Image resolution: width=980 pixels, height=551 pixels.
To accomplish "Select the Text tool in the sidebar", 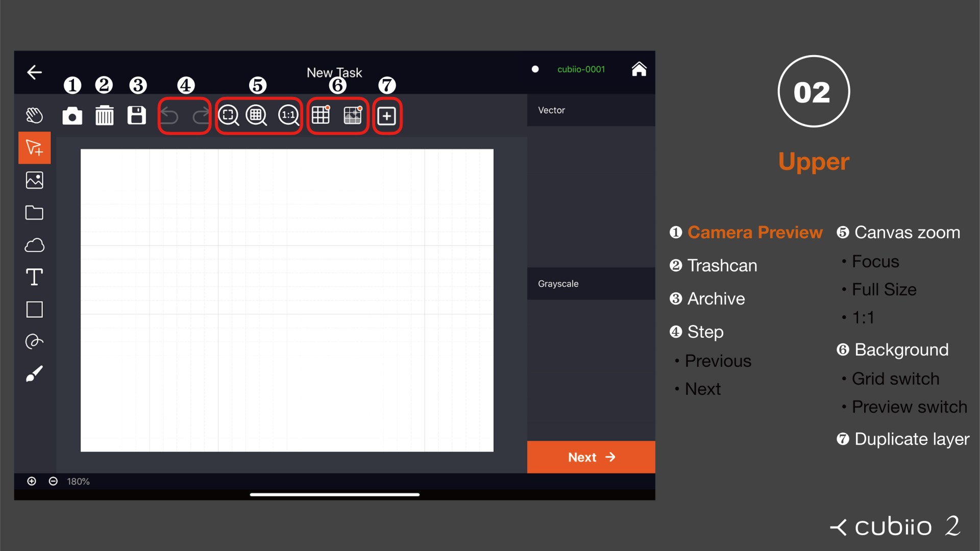I will [34, 277].
